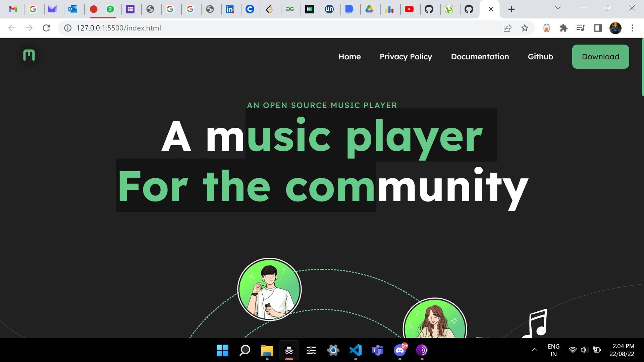Open Github nav link
The image size is (644, 362).
(540, 57)
